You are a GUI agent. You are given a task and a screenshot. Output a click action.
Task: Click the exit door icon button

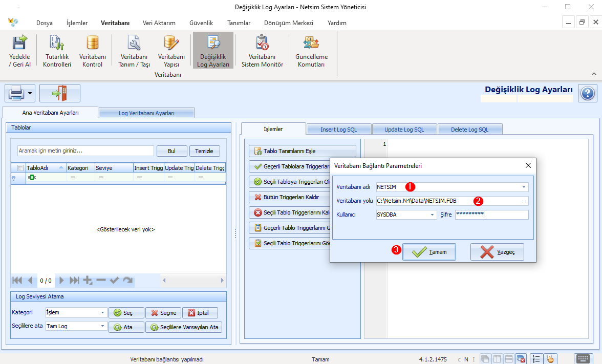click(x=60, y=93)
